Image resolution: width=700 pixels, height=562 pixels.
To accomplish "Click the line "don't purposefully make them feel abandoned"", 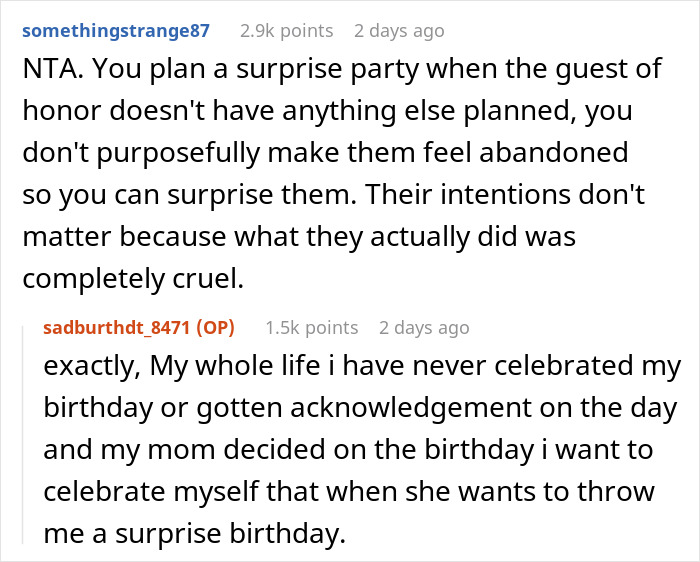I will (325, 153).
